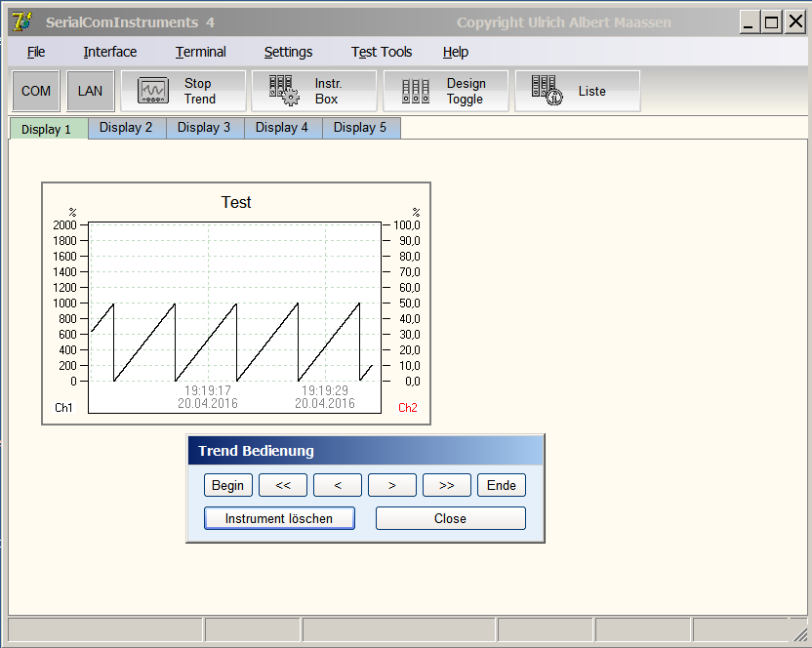
Task: Click the 2000 value on the left axis
Action: click(x=64, y=225)
